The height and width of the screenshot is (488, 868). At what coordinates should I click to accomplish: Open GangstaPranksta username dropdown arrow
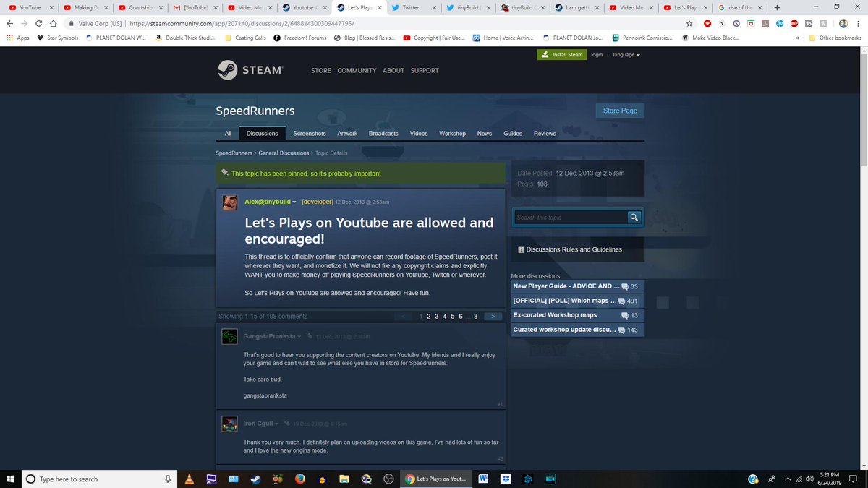298,337
